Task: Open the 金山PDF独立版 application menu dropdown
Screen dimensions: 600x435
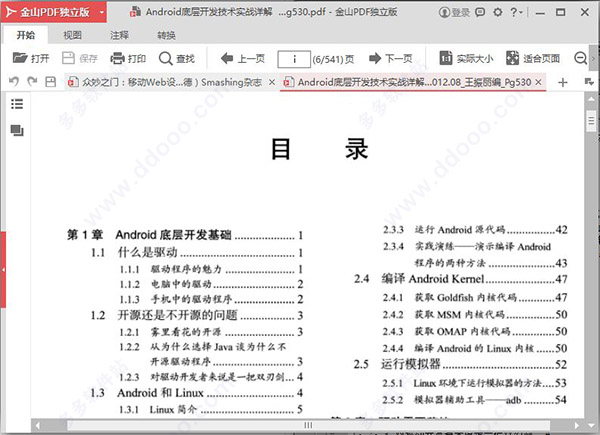Action: tap(101, 12)
